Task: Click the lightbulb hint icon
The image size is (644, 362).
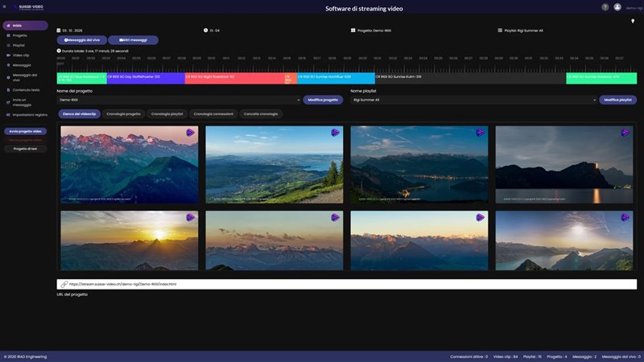Action: (633, 21)
